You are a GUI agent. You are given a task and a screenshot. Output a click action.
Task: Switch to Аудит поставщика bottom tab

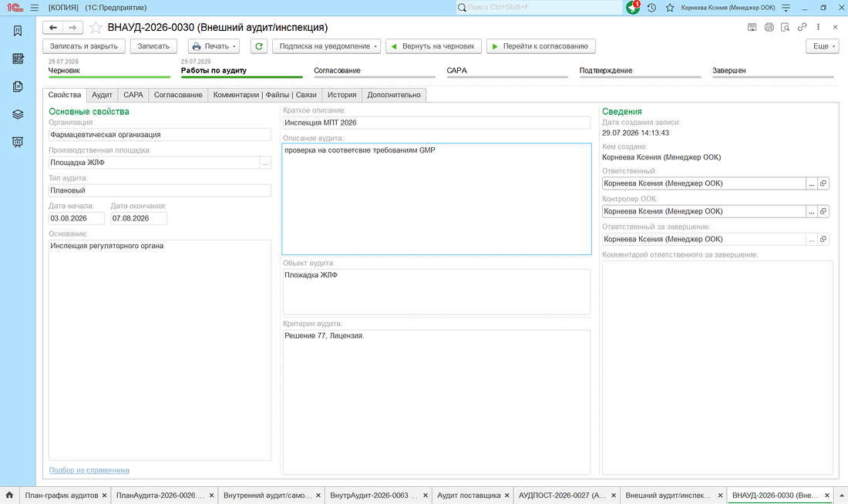[469, 496]
